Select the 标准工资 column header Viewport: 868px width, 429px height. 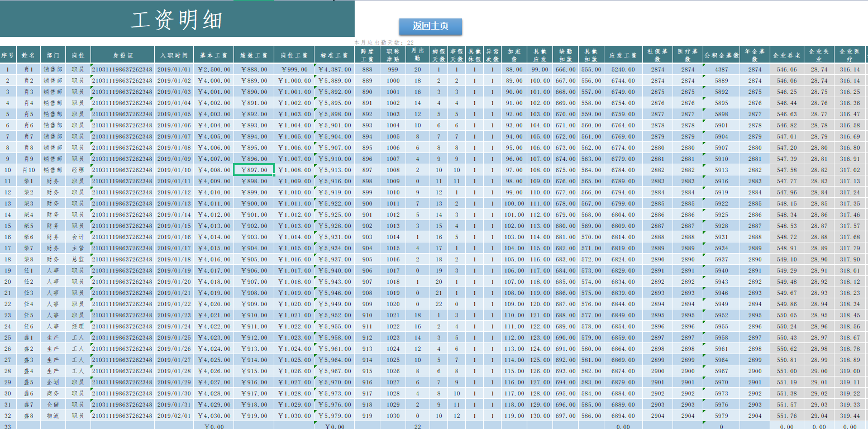(x=335, y=55)
